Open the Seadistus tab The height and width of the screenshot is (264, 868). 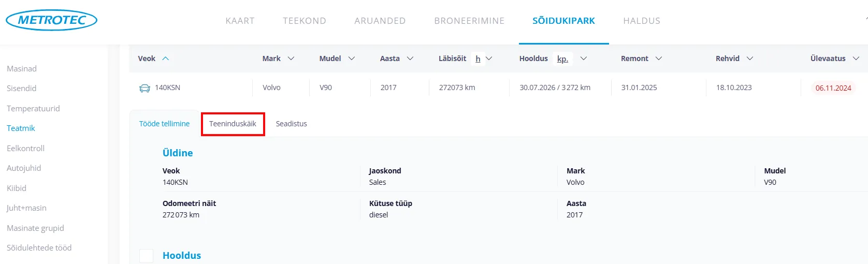(291, 124)
